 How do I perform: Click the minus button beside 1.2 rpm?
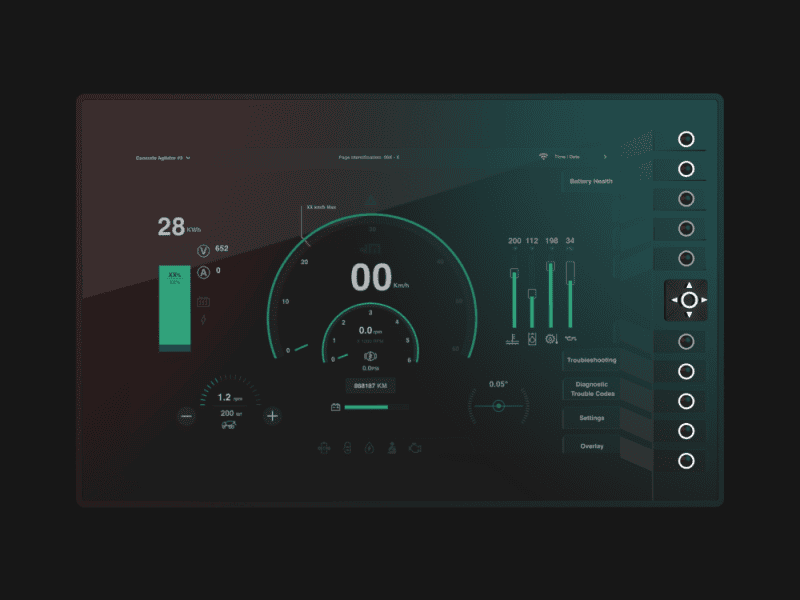tap(186, 416)
